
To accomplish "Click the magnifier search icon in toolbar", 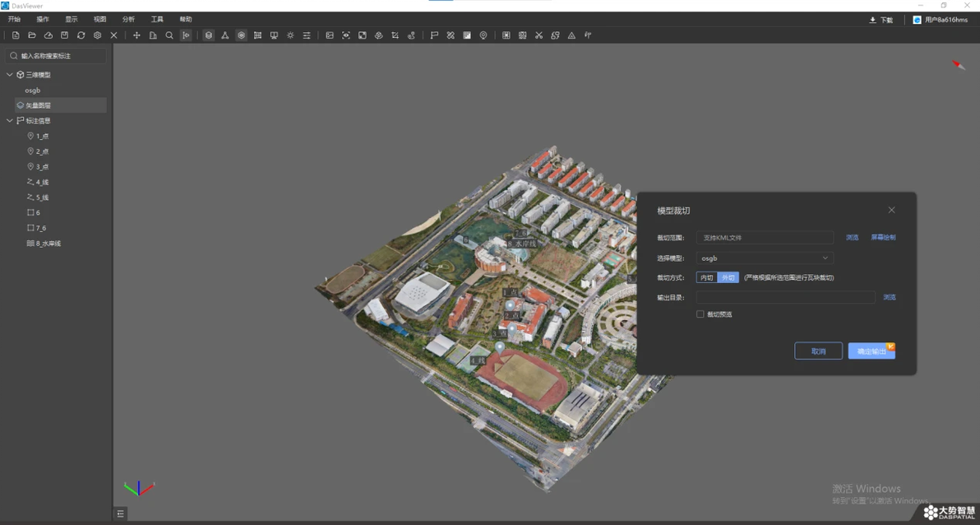I will 169,35.
